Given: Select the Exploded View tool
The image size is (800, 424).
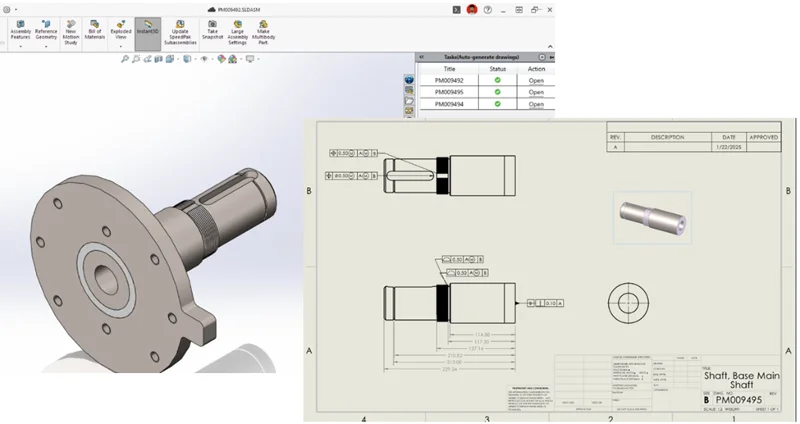Looking at the screenshot, I should coord(121,29).
